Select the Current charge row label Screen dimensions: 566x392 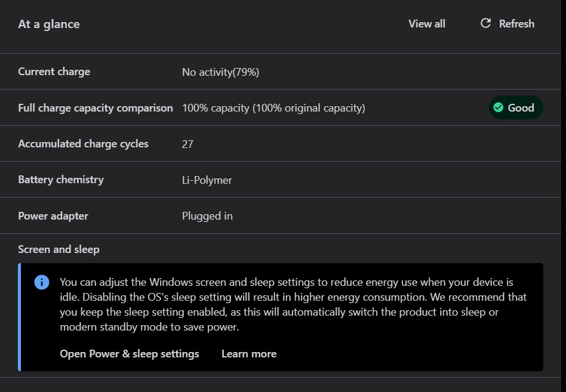pos(54,72)
